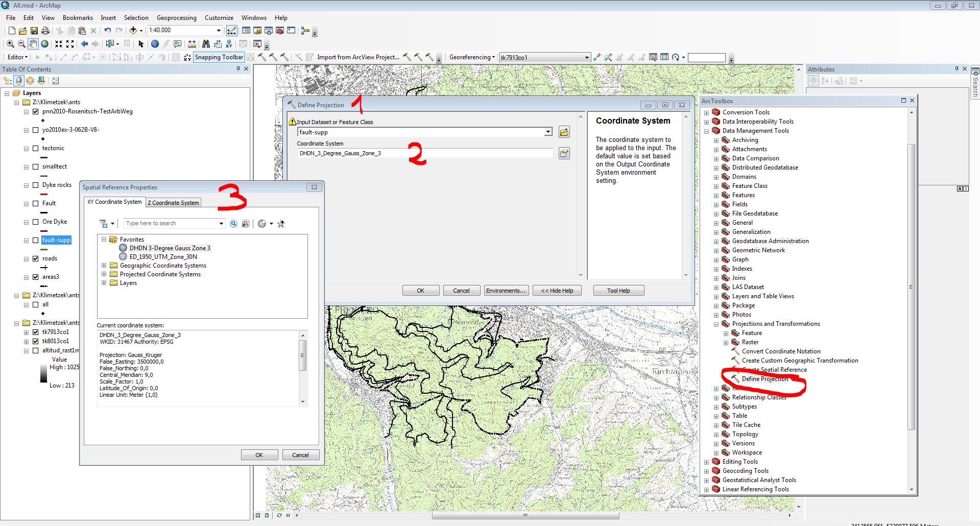This screenshot has height=526, width=980.
Task: Open the Bookmarks menu
Action: (x=78, y=17)
